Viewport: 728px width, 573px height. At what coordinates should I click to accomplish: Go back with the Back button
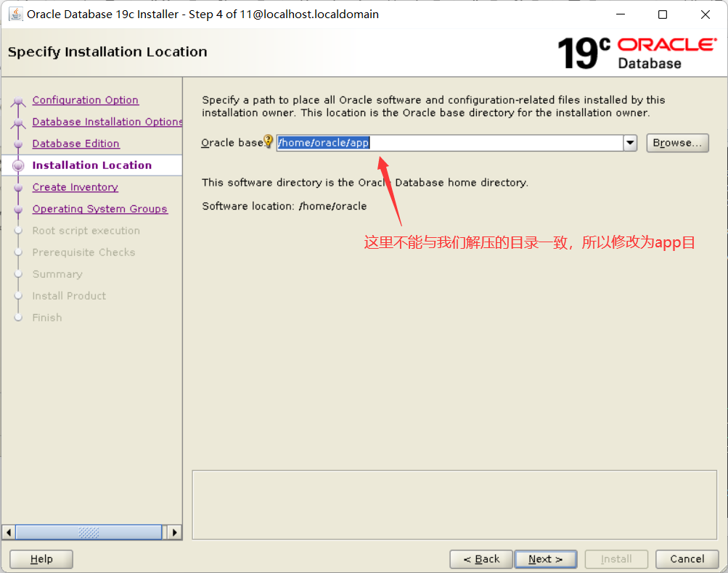[481, 559]
